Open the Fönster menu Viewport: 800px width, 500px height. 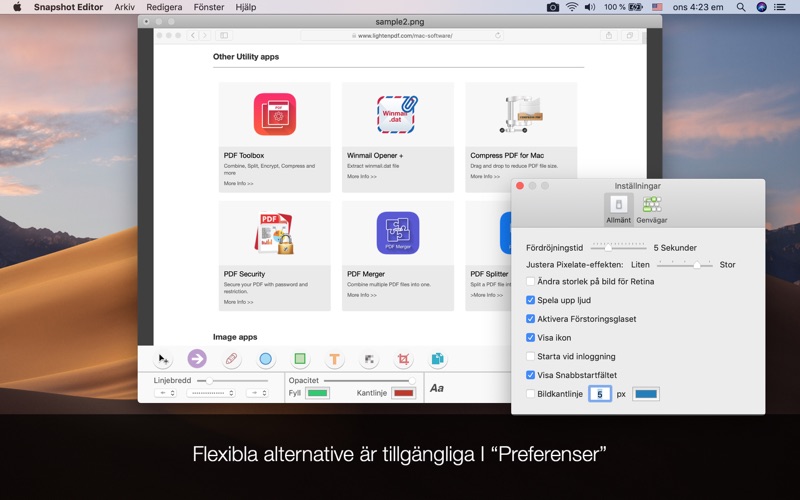point(209,7)
